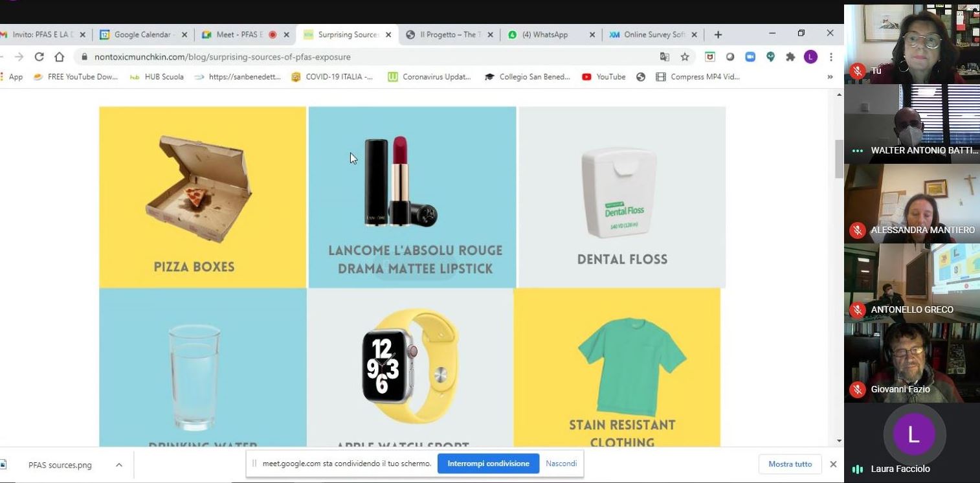Click the Nascondi link
The height and width of the screenshot is (483, 980).
click(x=561, y=464)
